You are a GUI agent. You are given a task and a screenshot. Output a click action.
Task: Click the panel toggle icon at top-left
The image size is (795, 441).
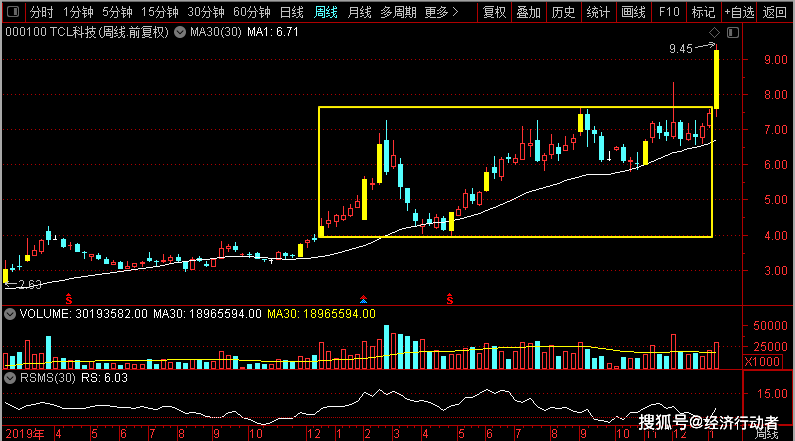(13, 12)
